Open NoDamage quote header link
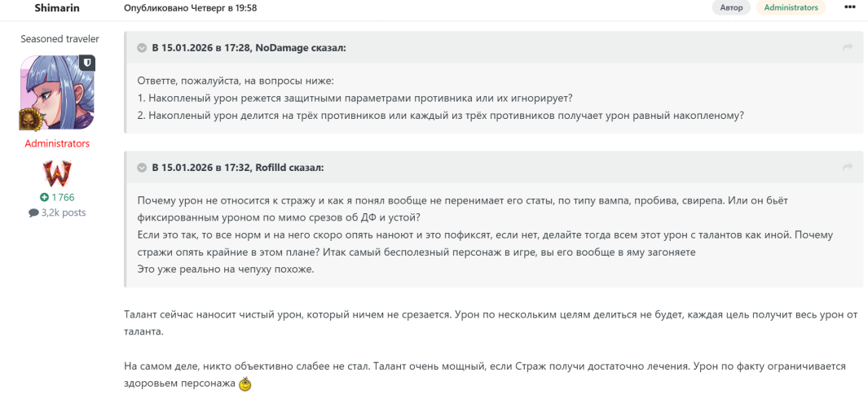868x403 pixels. pos(249,48)
